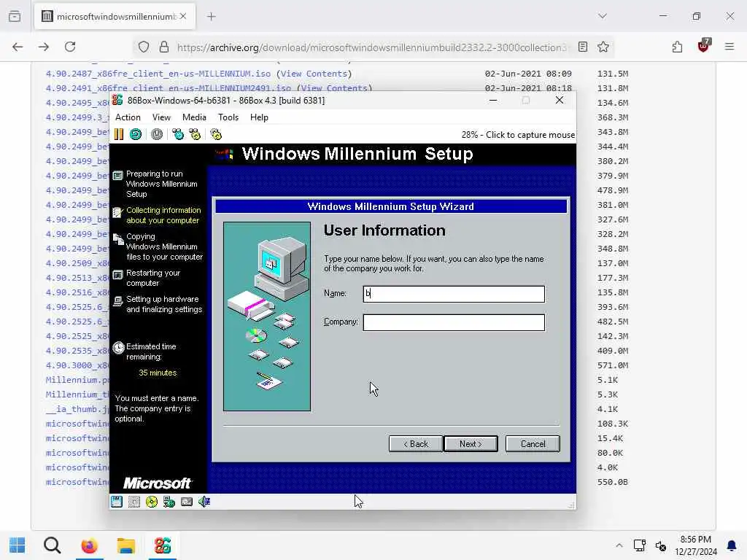Image resolution: width=747 pixels, height=560 pixels.
Task: Open the notification bell in the tray
Action: click(x=732, y=545)
